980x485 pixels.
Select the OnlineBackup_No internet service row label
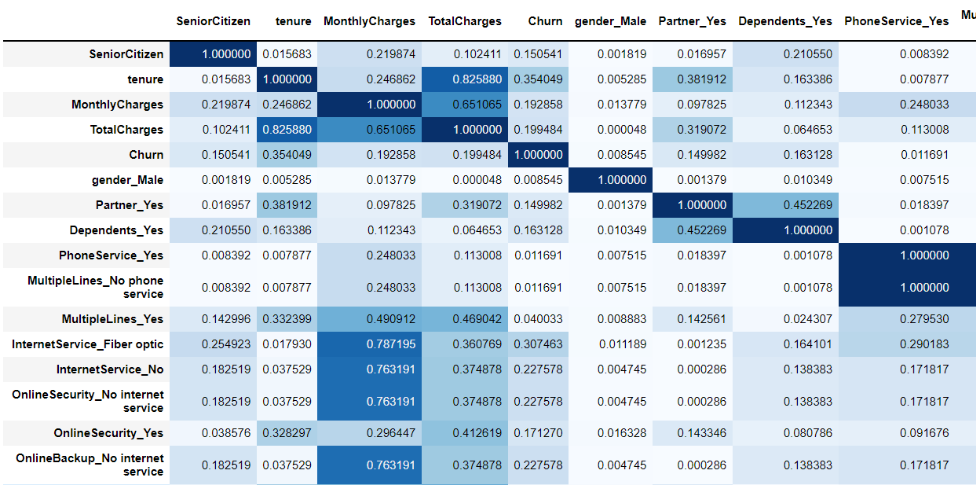tap(90, 465)
